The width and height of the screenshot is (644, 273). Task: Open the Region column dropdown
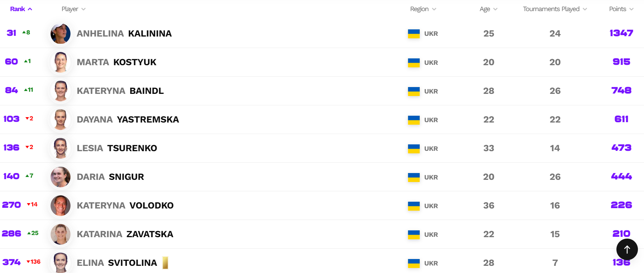[x=423, y=9]
